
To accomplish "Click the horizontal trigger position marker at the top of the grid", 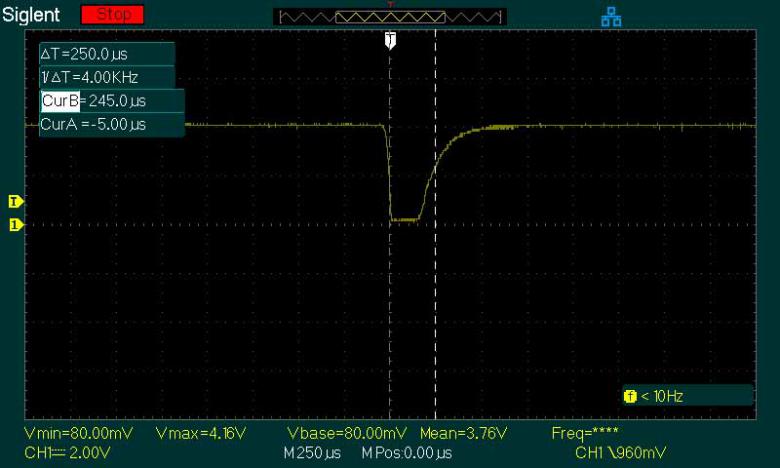I will (390, 41).
